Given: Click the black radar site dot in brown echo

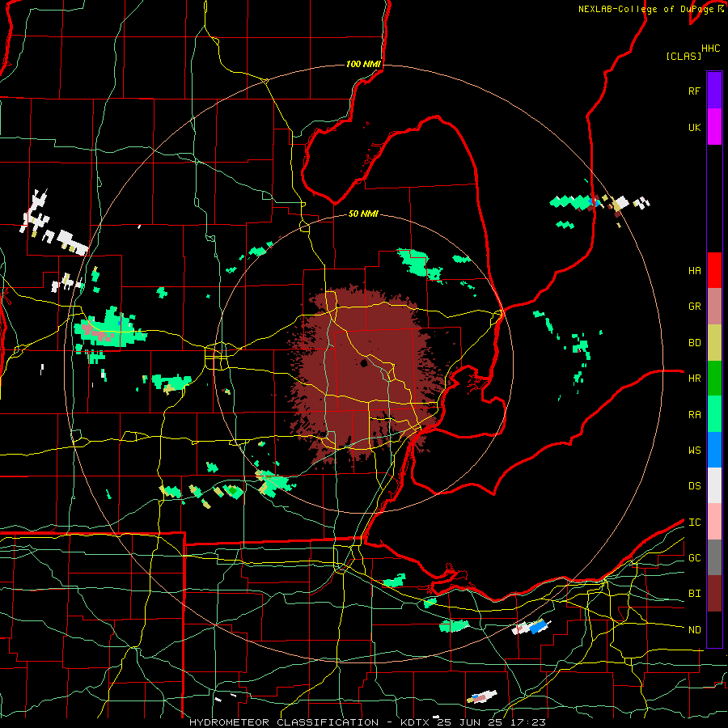Looking at the screenshot, I should (x=363, y=363).
